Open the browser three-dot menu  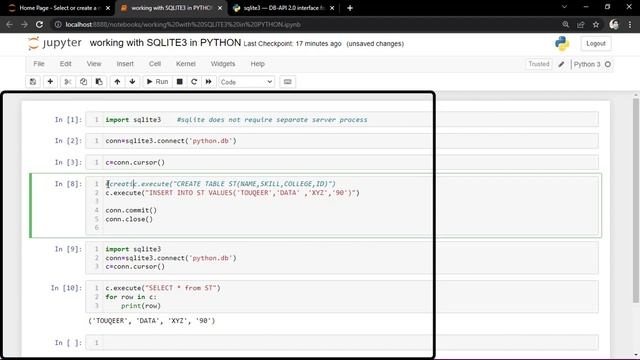coord(630,24)
